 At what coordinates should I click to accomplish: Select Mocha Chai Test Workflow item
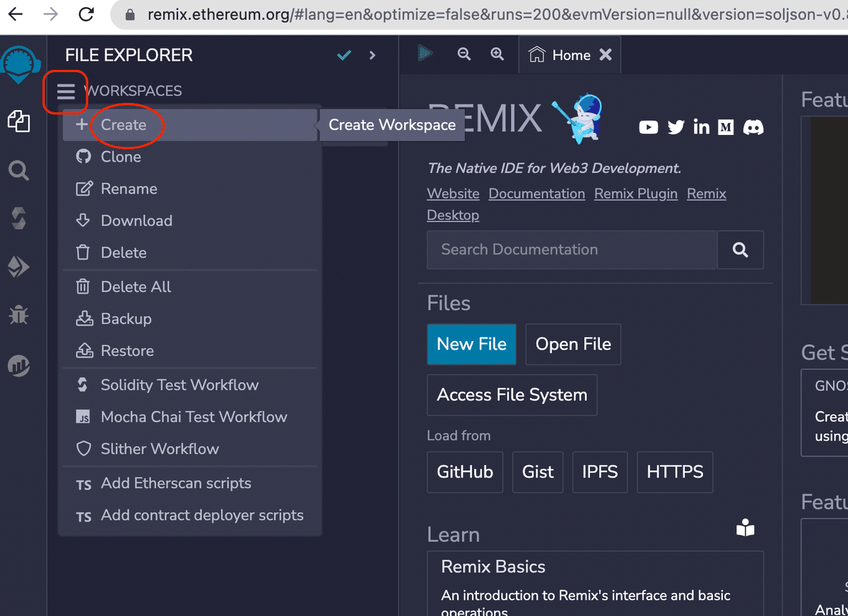[190, 417]
